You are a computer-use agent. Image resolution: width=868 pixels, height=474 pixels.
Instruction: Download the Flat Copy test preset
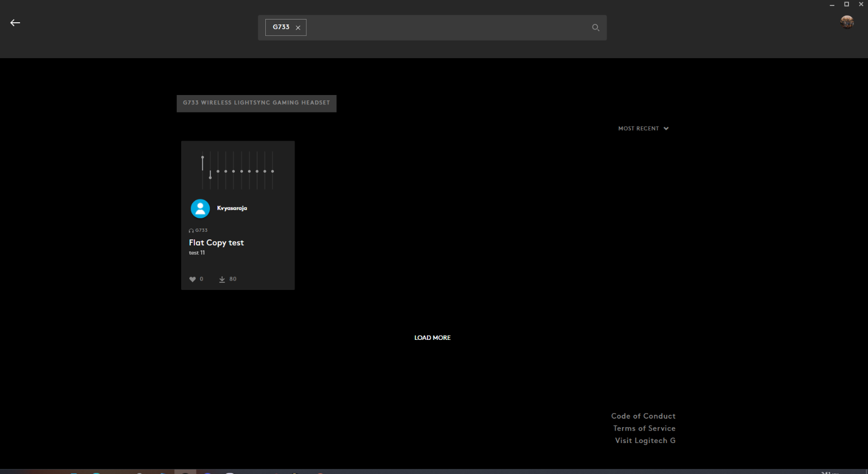222,279
